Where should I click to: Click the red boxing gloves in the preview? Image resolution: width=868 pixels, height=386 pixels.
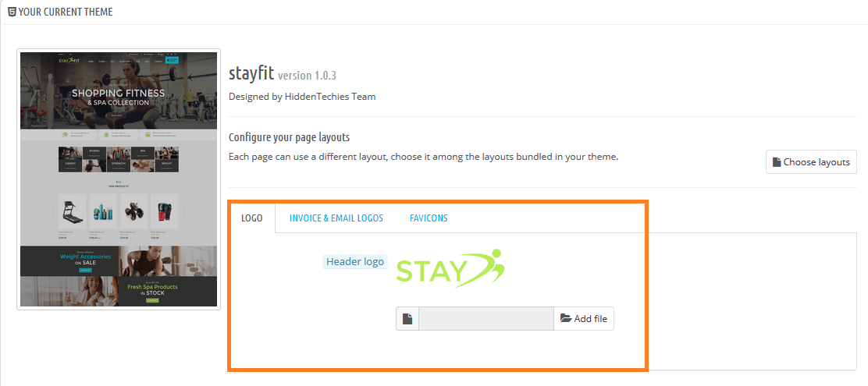165,212
